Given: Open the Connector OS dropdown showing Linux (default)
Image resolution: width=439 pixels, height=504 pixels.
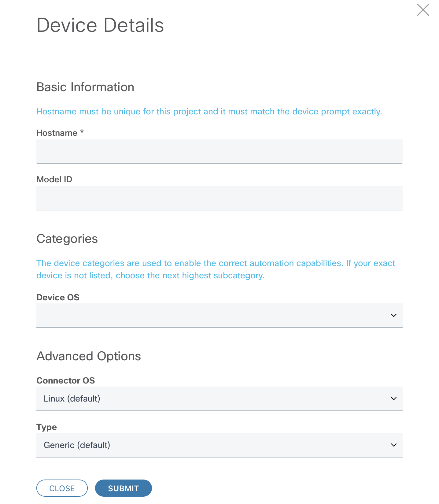Looking at the screenshot, I should point(214,398).
